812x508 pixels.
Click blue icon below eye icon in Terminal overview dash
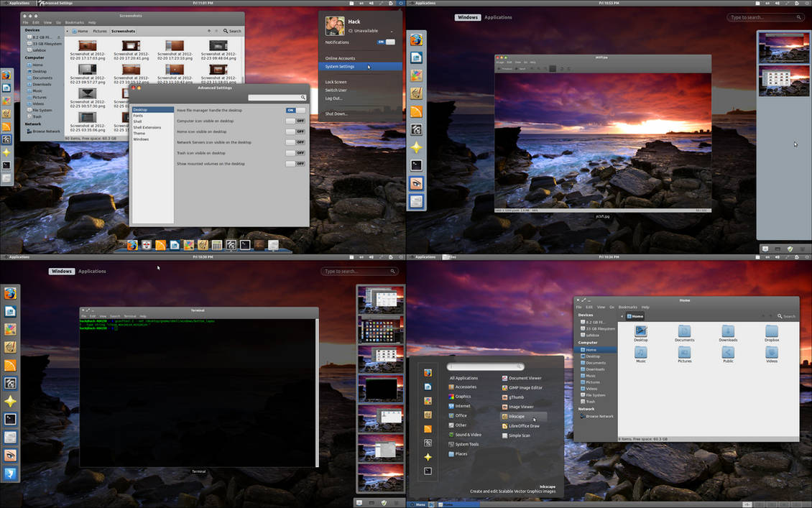coord(10,474)
